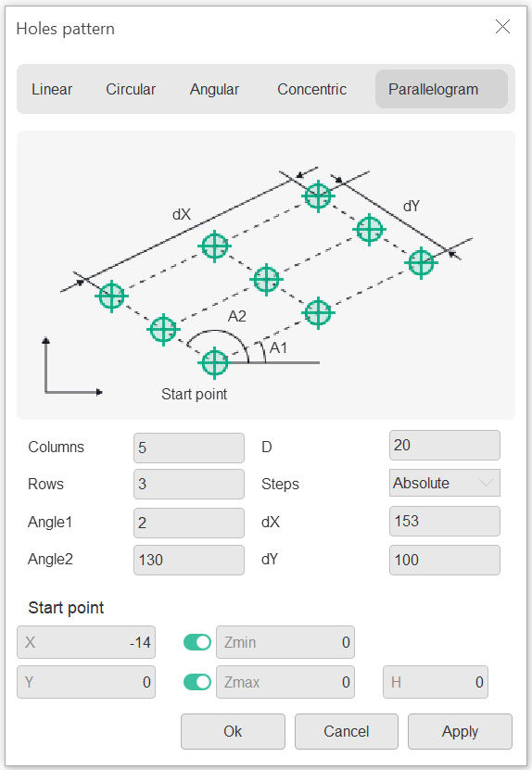The height and width of the screenshot is (770, 532).
Task: Click the Apply button
Action: pyautogui.click(x=460, y=731)
